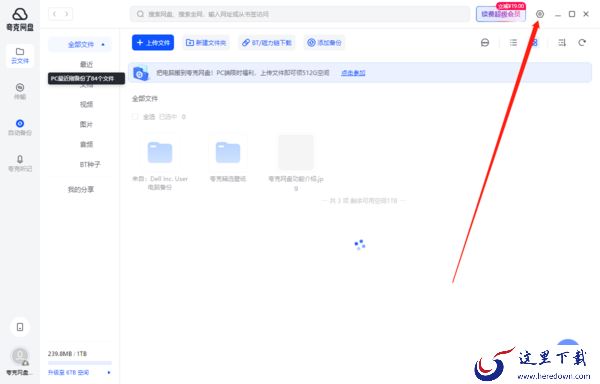
Task: Switch to list view
Action: pos(513,43)
